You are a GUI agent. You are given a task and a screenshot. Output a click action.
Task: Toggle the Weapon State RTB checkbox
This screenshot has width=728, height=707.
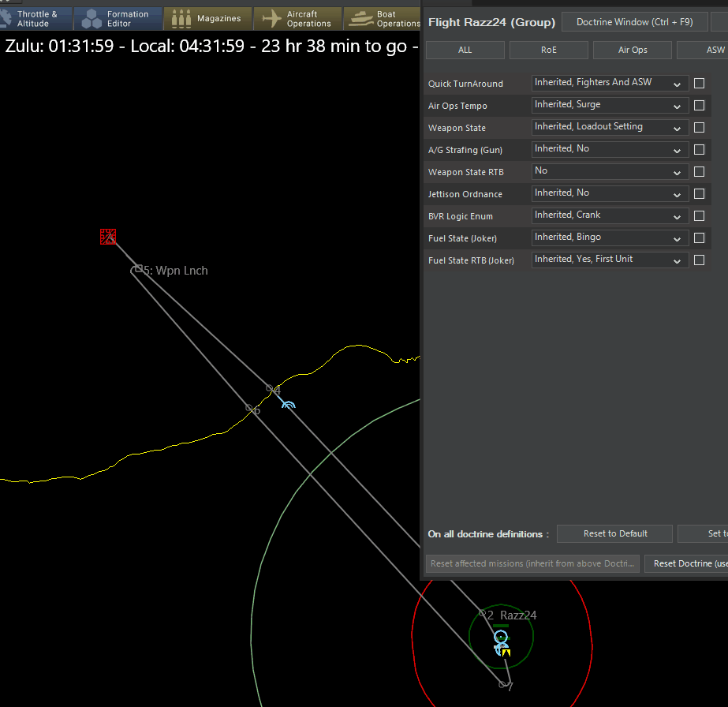click(x=700, y=172)
